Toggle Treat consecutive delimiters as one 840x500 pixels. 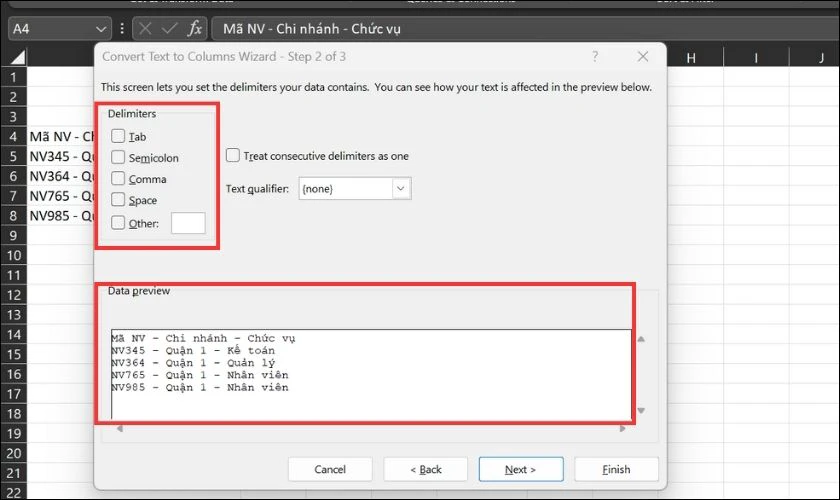[233, 156]
